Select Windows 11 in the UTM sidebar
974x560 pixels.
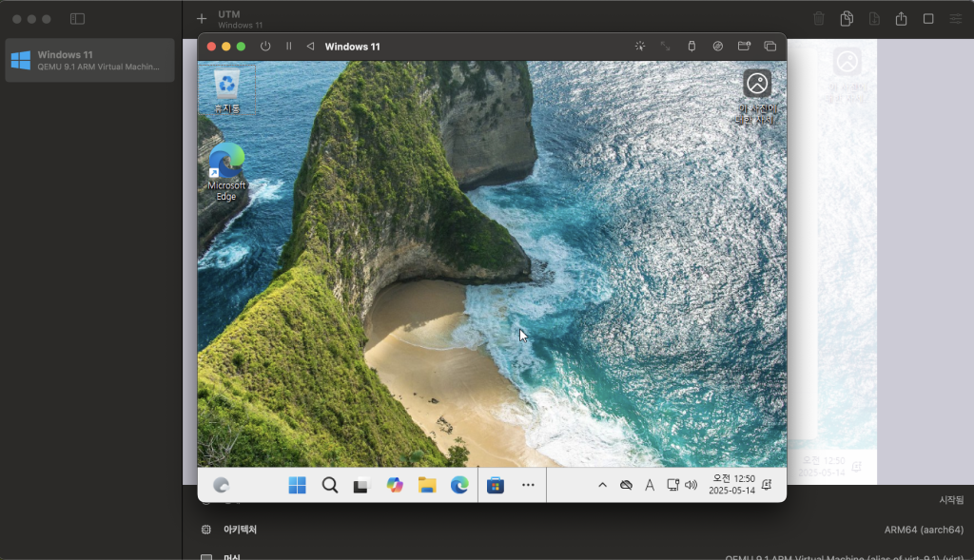[x=90, y=60]
